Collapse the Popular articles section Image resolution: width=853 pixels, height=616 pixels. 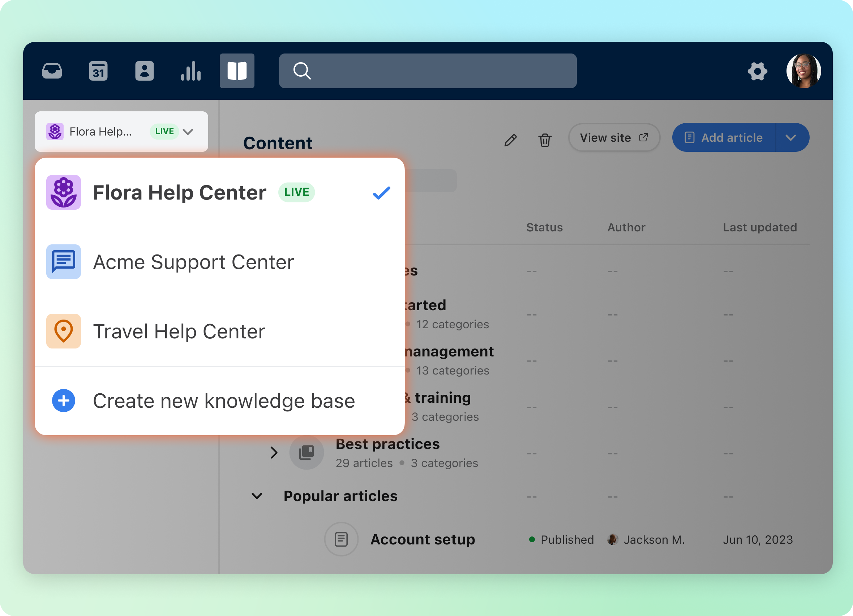tap(257, 496)
